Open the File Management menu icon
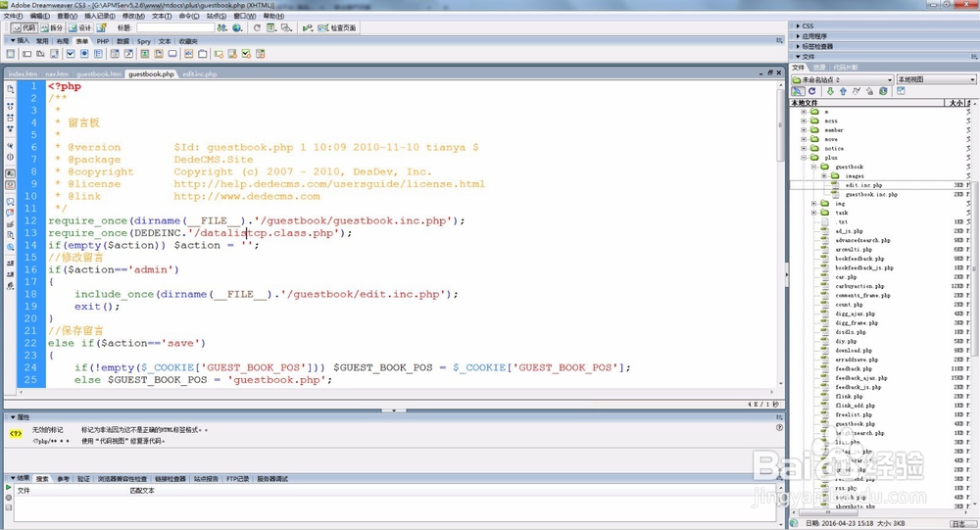Image resolution: width=980 pixels, height=530 pixels. click(222, 28)
